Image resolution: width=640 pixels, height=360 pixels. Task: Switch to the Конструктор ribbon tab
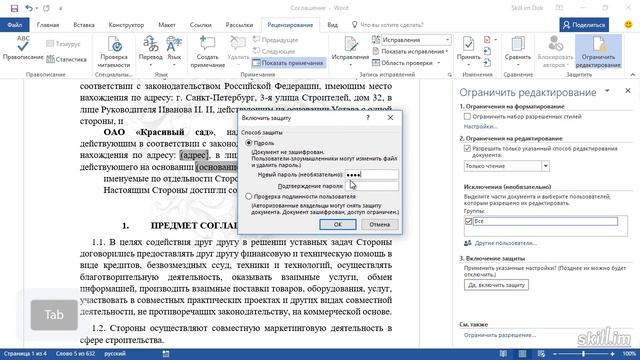coord(126,25)
